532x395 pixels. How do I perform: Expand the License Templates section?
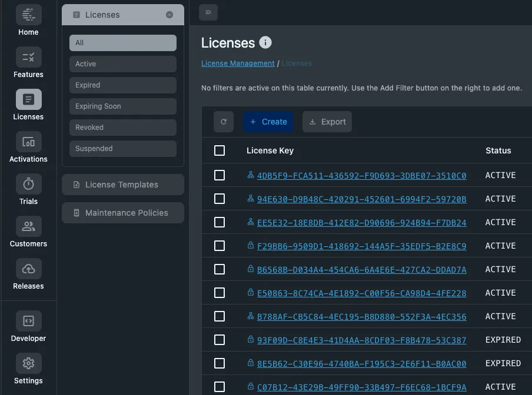click(122, 185)
